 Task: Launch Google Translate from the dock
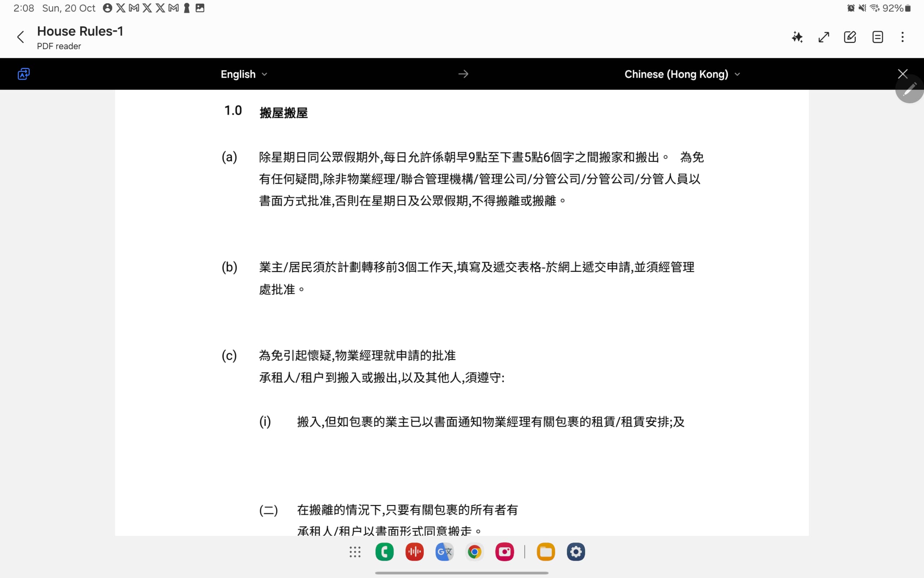click(x=444, y=552)
